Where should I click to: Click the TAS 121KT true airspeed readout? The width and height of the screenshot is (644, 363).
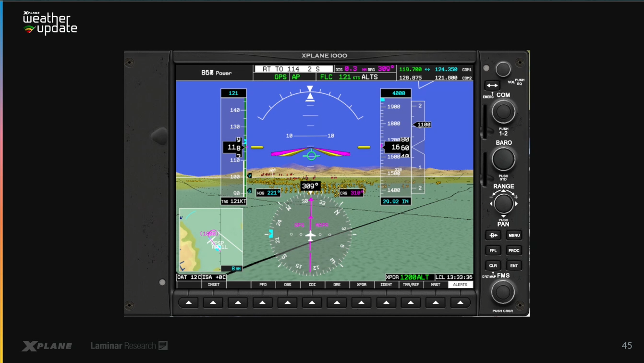point(233,201)
